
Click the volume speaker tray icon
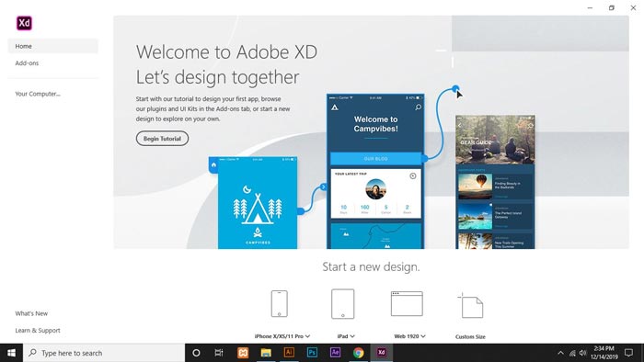tap(582, 353)
